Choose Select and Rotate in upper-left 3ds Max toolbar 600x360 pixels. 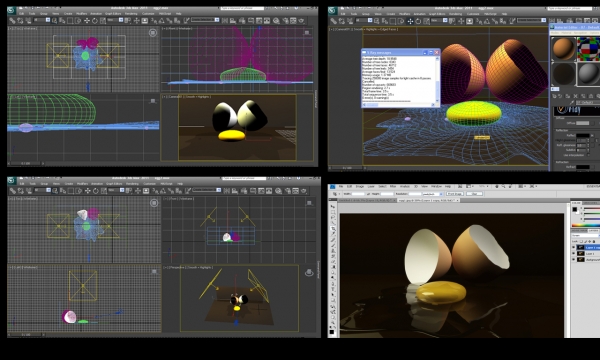click(95, 20)
